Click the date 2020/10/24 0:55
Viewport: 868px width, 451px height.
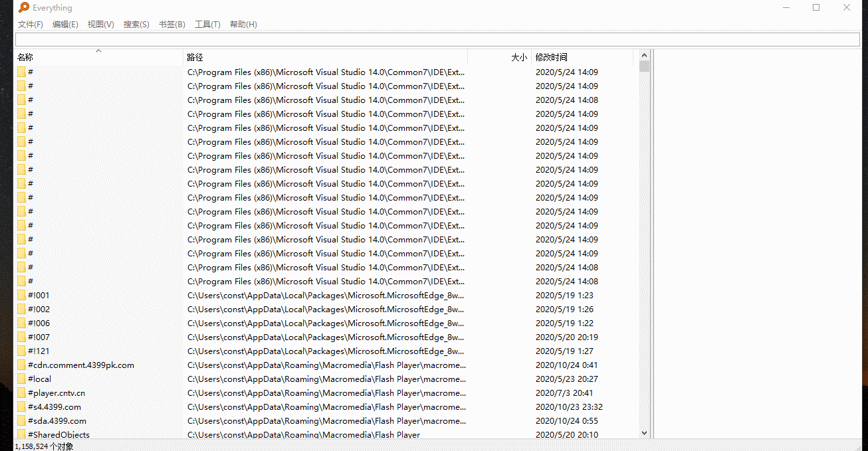(567, 421)
